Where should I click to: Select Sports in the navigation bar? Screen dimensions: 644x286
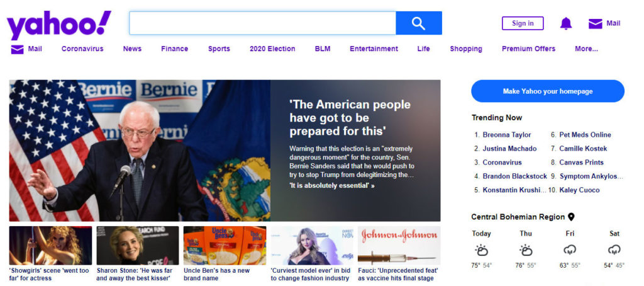[219, 49]
